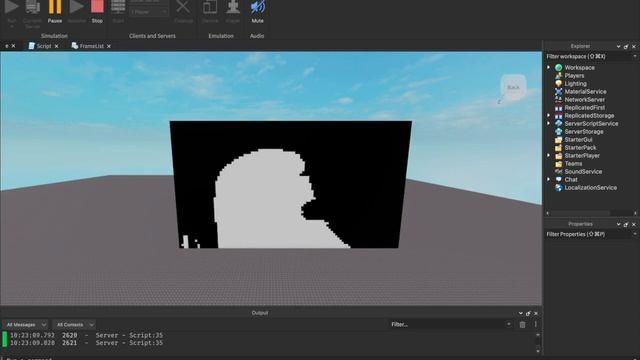
Task: Select the Chat bubble icon
Action: [558, 179]
